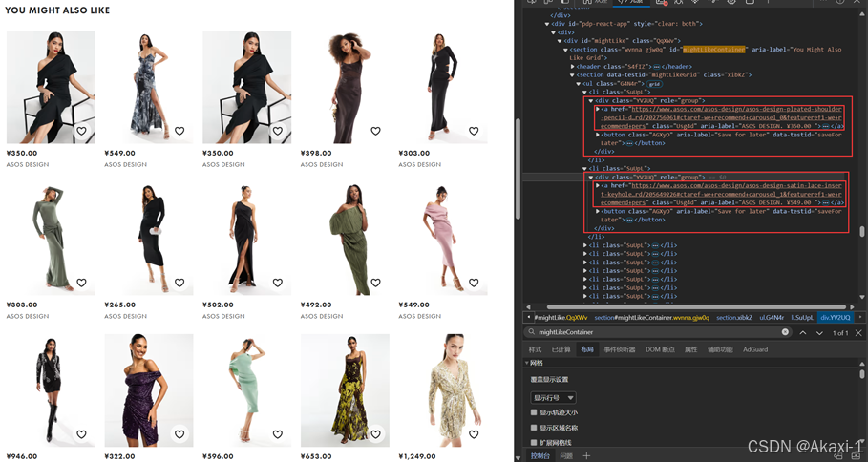Viewport: 868px width, 462px height.
Task: Select ul.G4N4r in breadcrumb
Action: [x=772, y=318]
